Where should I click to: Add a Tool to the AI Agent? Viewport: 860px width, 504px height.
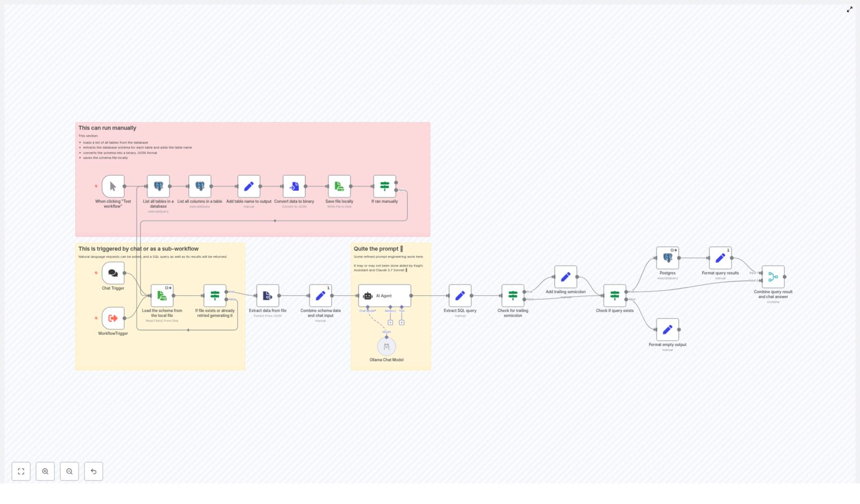[x=402, y=322]
